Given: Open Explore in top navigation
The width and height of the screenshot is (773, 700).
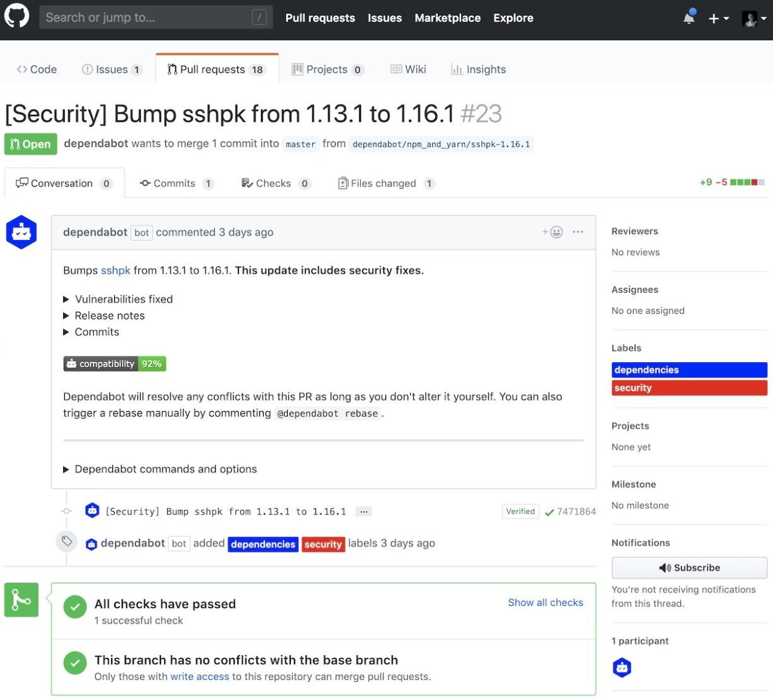Looking at the screenshot, I should click(513, 18).
